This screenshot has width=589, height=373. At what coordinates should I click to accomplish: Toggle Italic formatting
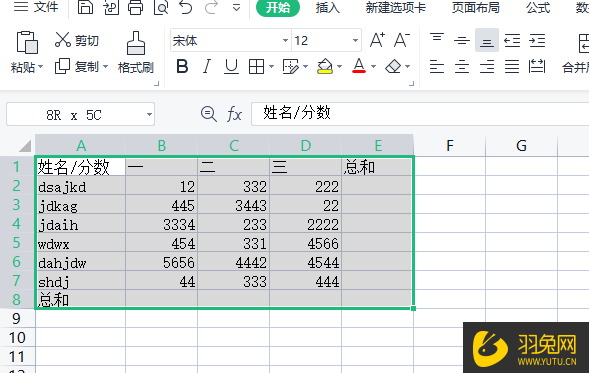pyautogui.click(x=207, y=67)
